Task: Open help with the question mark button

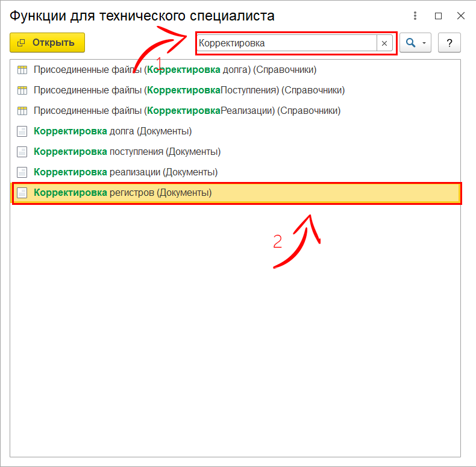Action: coord(449,43)
